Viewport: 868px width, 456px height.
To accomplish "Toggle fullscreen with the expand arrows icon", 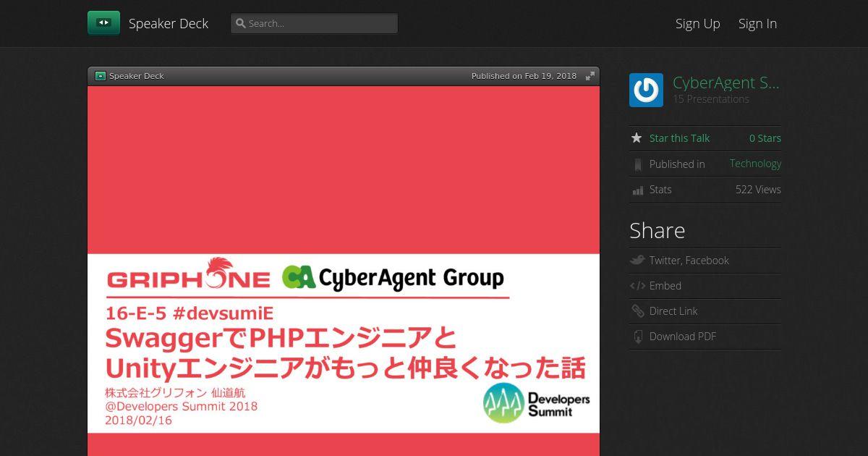I will [x=590, y=75].
